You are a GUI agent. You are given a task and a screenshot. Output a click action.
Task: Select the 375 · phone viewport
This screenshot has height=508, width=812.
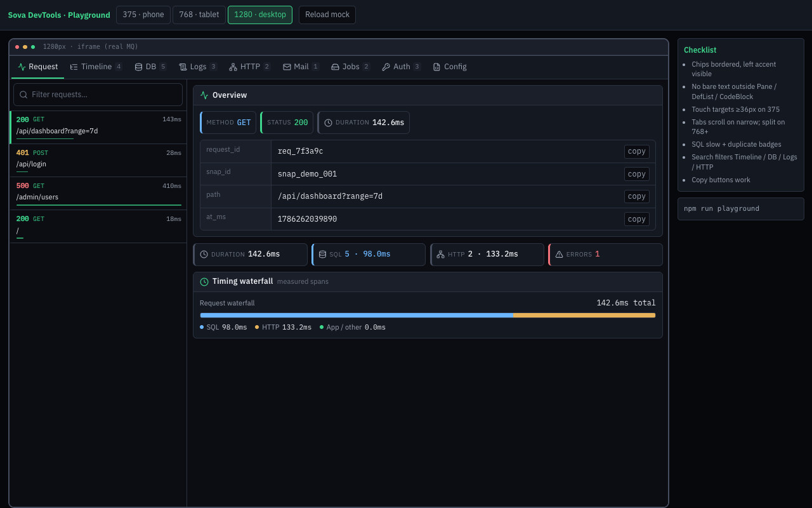[143, 15]
